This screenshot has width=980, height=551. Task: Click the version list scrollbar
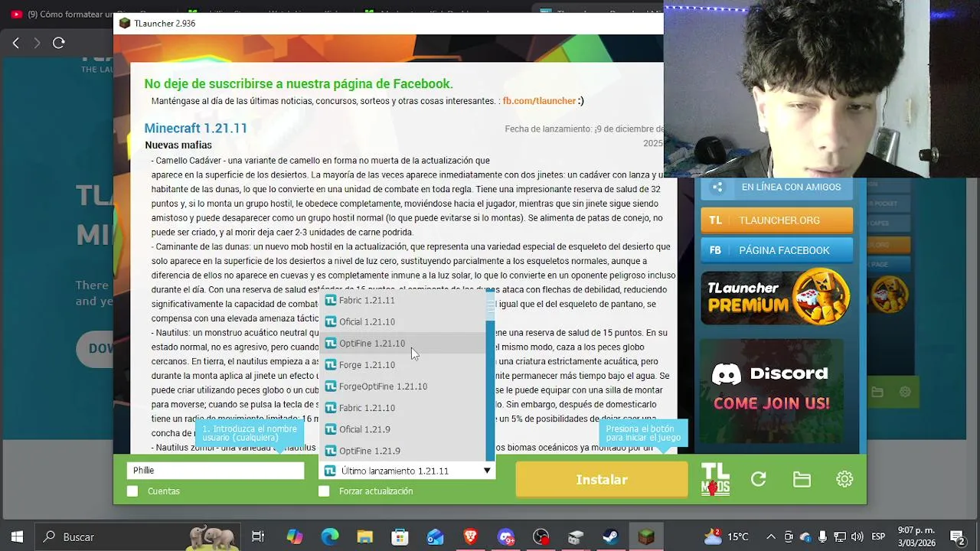click(490, 375)
